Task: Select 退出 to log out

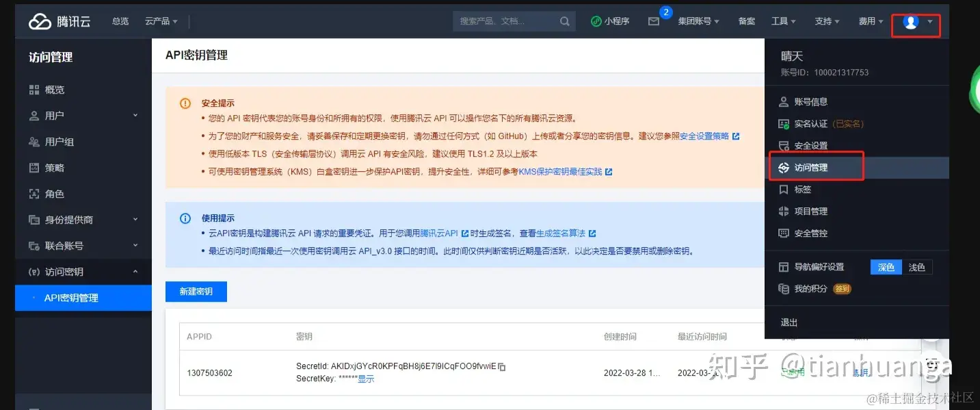Action: tap(789, 322)
